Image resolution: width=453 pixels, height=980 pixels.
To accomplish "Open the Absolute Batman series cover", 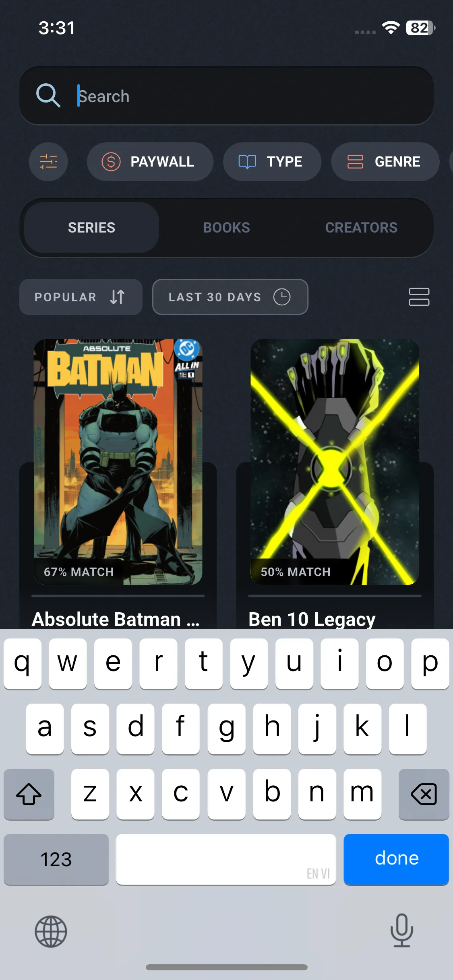I will click(118, 462).
